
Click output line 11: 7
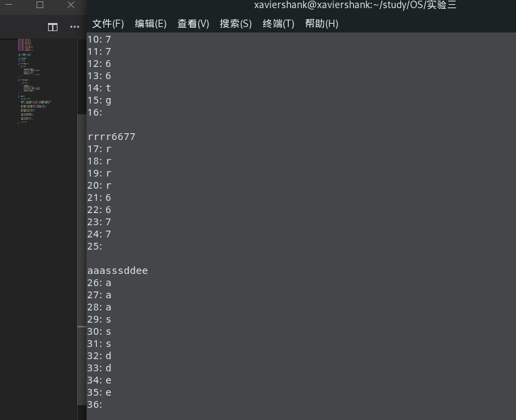point(99,51)
